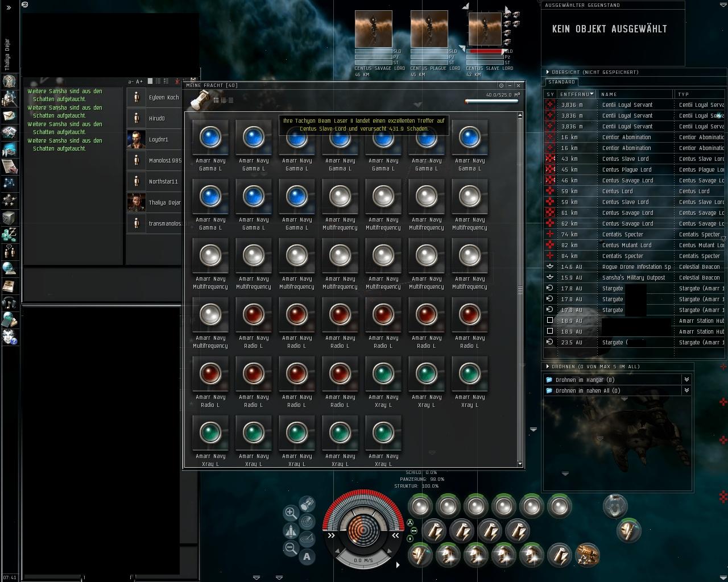Toggle the autopilot A button
Image resolution: width=728 pixels, height=582 pixels.
307,556
